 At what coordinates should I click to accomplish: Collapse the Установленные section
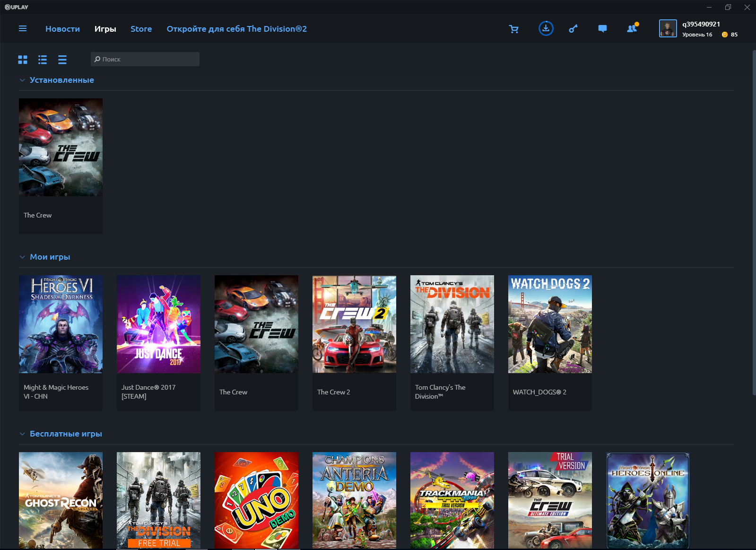coord(22,80)
